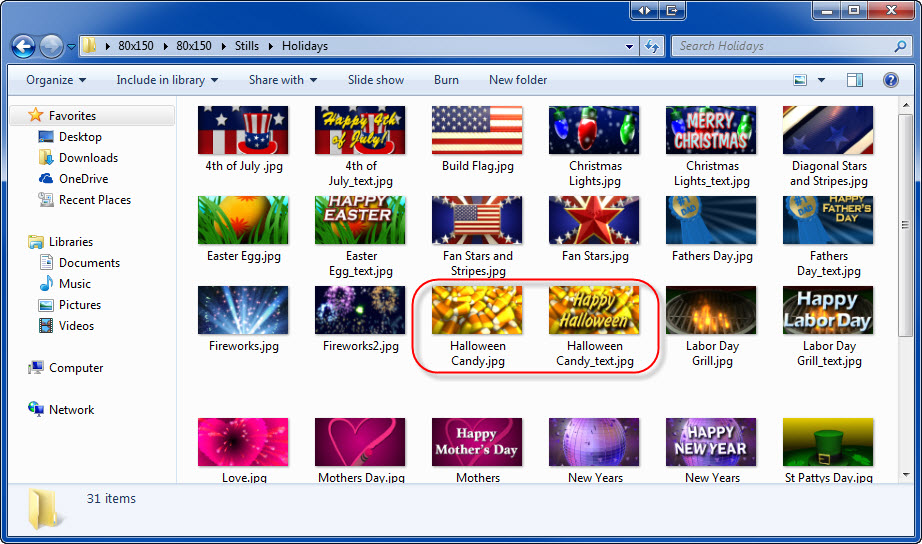Open the Include in library menu
Image resolution: width=922 pixels, height=544 pixels.
pos(166,80)
